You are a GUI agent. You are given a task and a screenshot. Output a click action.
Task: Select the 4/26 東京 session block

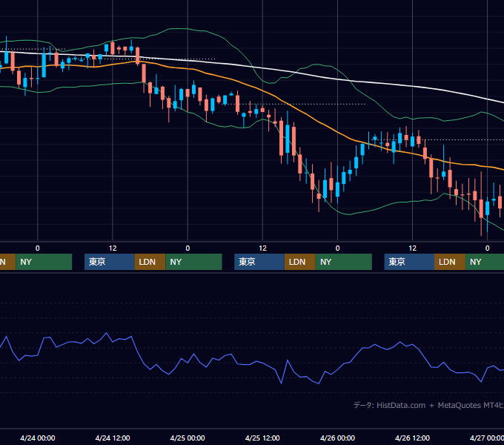[409, 262]
